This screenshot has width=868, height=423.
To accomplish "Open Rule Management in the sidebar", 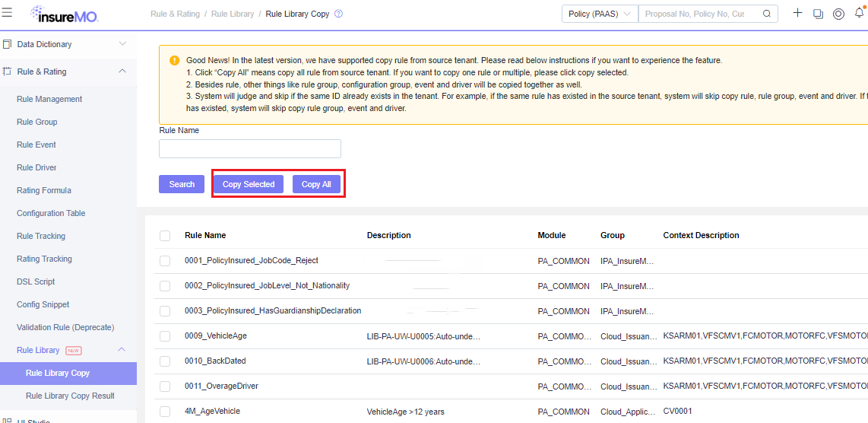I will click(x=49, y=99).
